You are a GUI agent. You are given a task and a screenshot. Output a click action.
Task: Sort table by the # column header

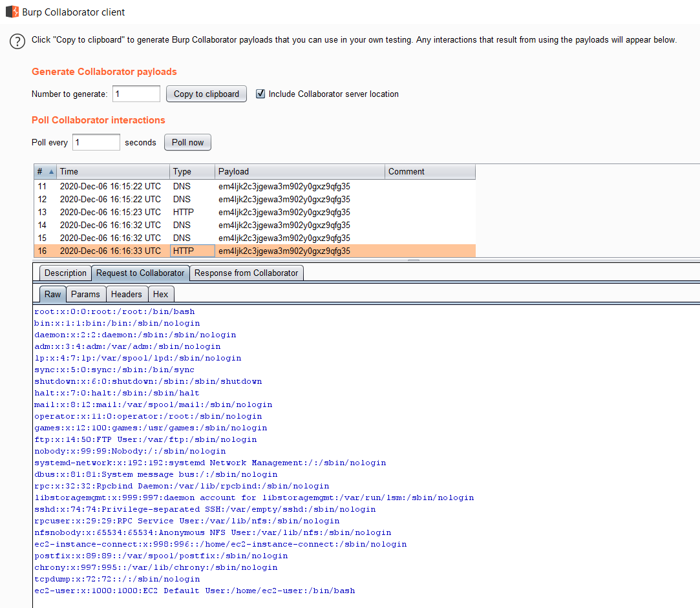pos(45,171)
